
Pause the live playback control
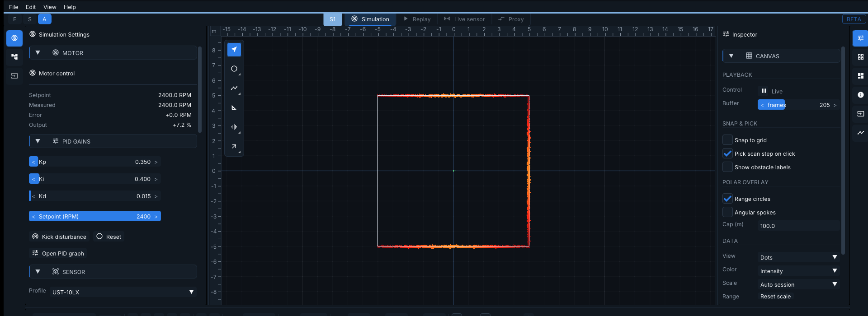tap(764, 91)
